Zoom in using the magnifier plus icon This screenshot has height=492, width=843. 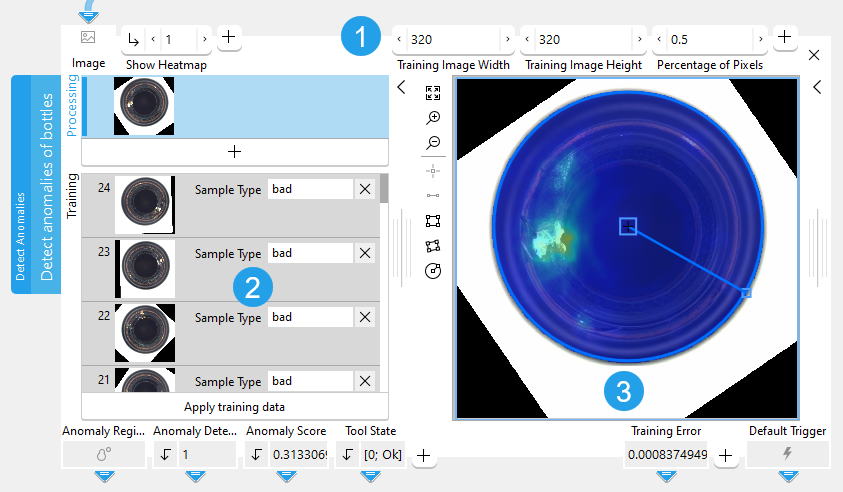pyautogui.click(x=433, y=118)
